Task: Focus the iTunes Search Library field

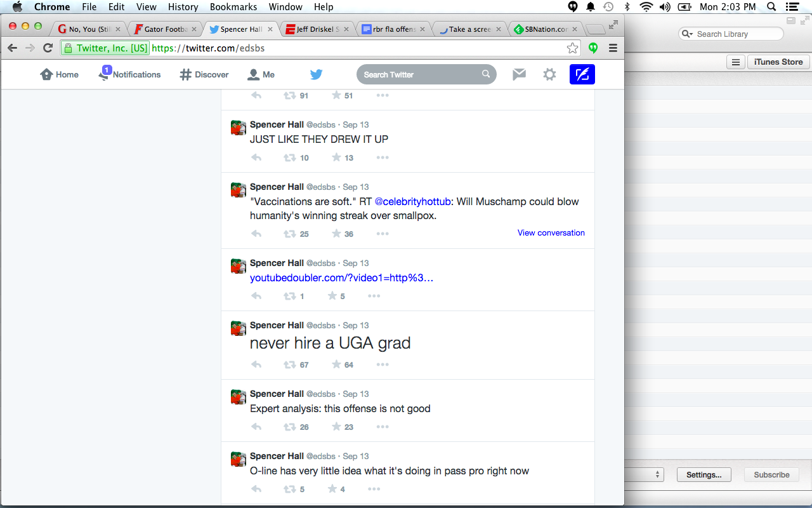Action: 731,34
